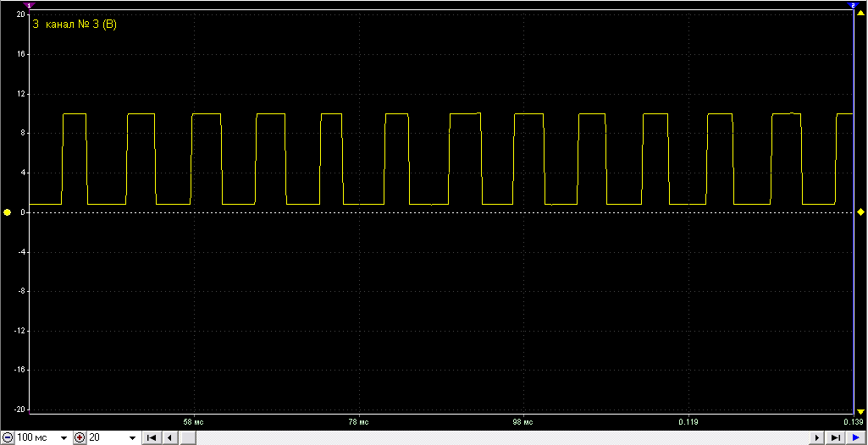Click the yellow down arrow below the vertical scale
The width and height of the screenshot is (868, 445).
(860, 411)
